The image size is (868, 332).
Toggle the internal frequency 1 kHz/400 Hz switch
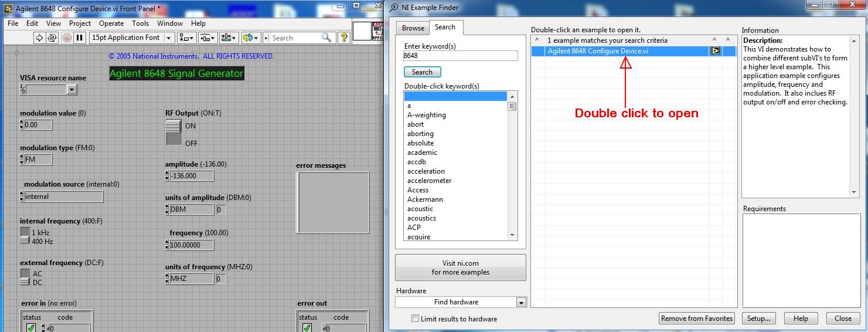(25, 236)
